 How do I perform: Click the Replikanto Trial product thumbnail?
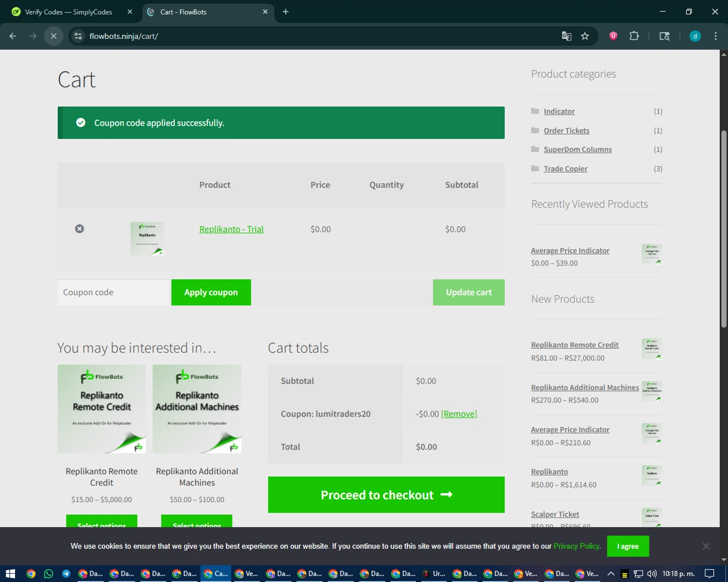[x=147, y=239]
